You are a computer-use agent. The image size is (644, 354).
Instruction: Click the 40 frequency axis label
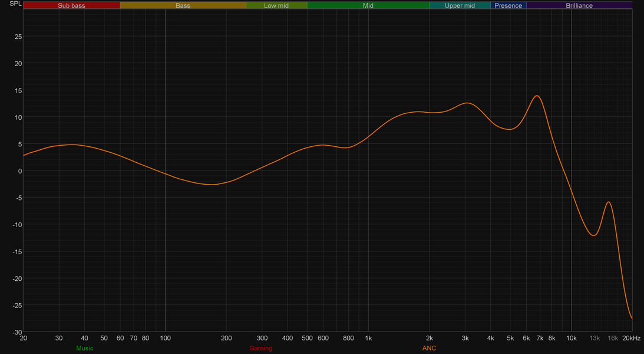click(x=85, y=339)
